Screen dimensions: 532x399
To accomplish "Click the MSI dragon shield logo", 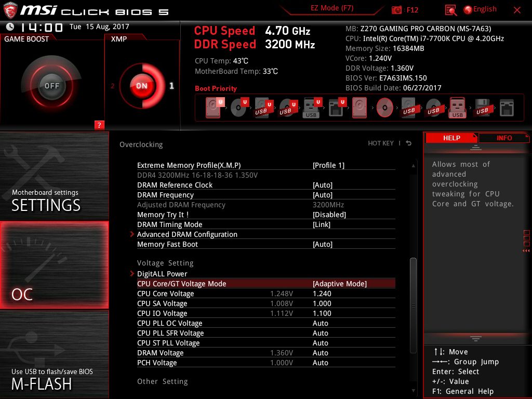I will [10, 10].
